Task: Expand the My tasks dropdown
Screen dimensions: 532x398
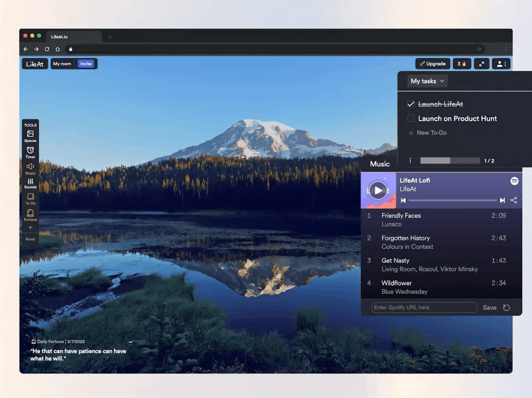Action: pyautogui.click(x=427, y=81)
